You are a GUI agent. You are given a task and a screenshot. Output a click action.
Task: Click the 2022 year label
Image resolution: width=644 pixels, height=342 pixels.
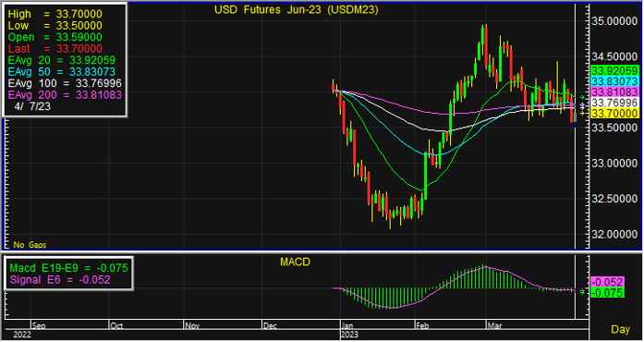22,335
